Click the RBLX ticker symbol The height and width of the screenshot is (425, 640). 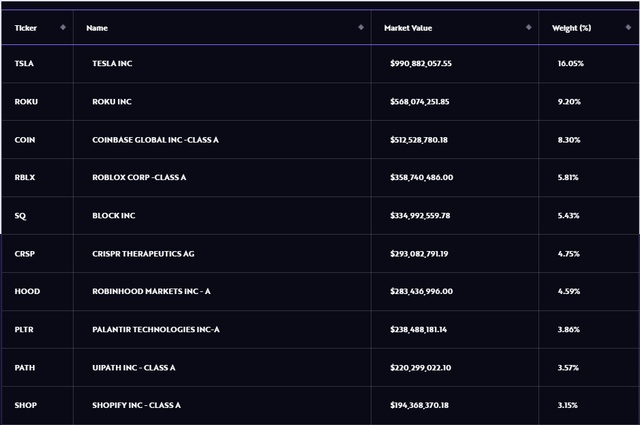point(25,177)
